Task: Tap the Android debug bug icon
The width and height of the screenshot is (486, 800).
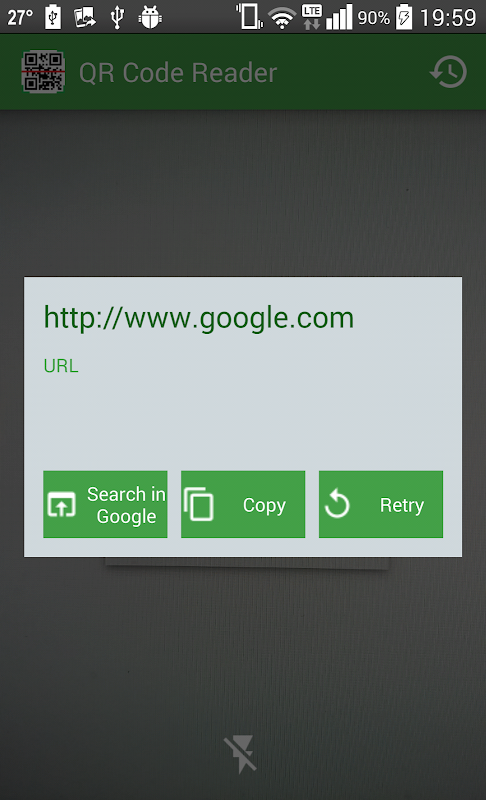Action: coord(150,17)
